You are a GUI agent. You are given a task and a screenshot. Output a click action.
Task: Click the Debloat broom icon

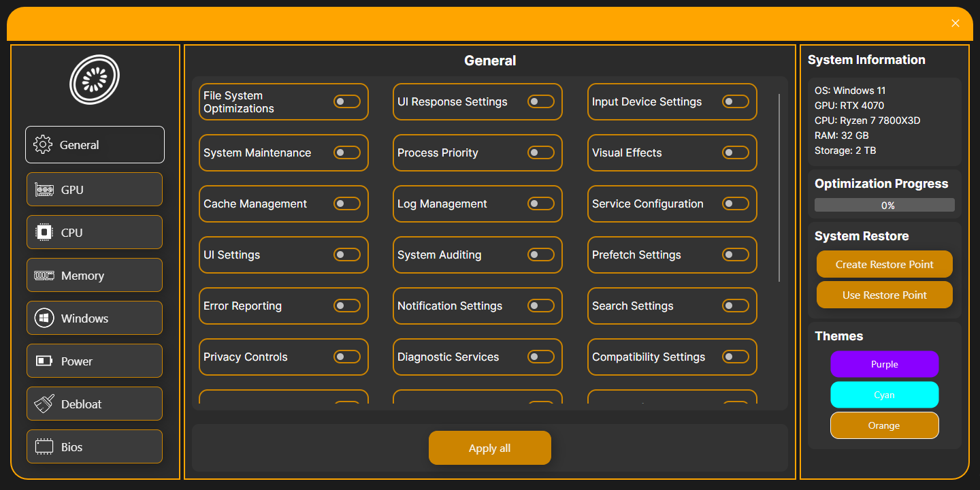44,404
